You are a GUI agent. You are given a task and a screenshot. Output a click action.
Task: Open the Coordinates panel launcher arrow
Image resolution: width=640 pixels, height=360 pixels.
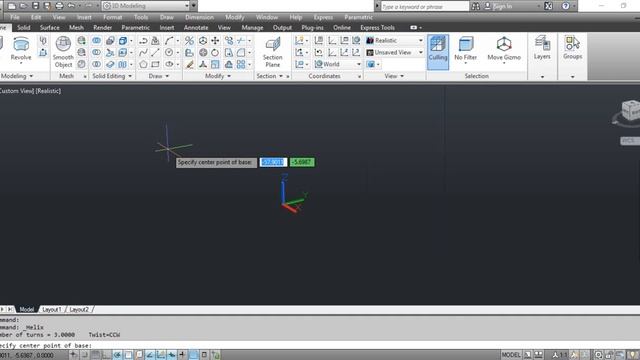pyautogui.click(x=359, y=76)
